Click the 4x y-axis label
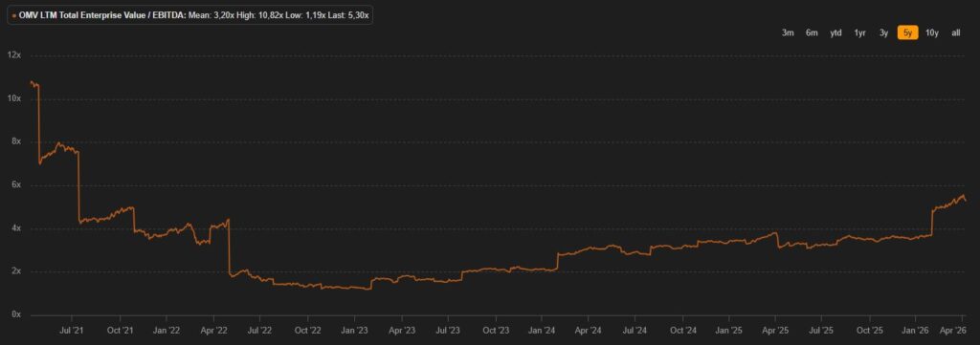This screenshot has height=345, width=980. pos(17,228)
